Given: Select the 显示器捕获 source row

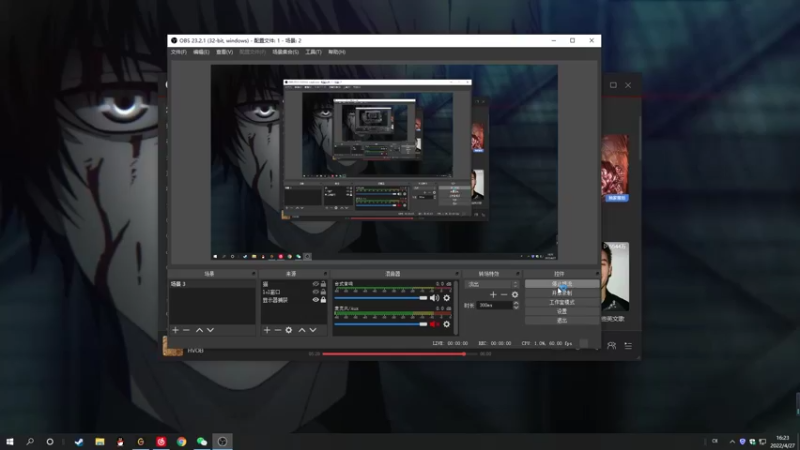Looking at the screenshot, I should coord(294,300).
